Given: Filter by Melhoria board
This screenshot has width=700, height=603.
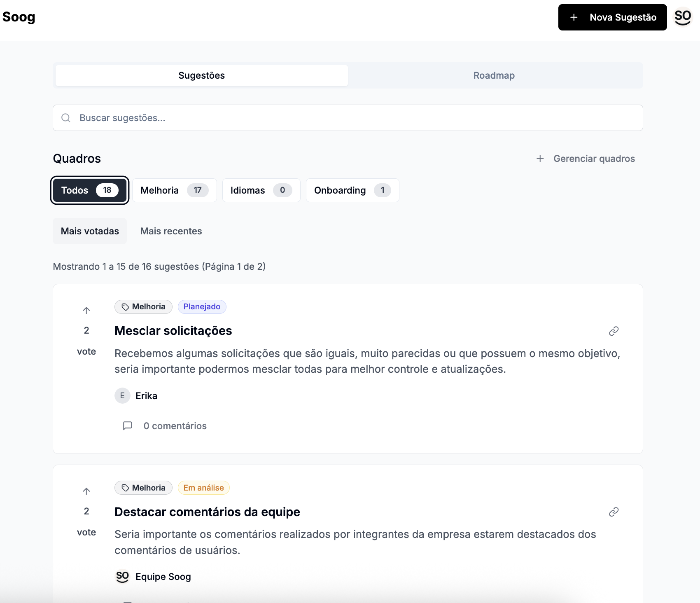Looking at the screenshot, I should click(174, 190).
